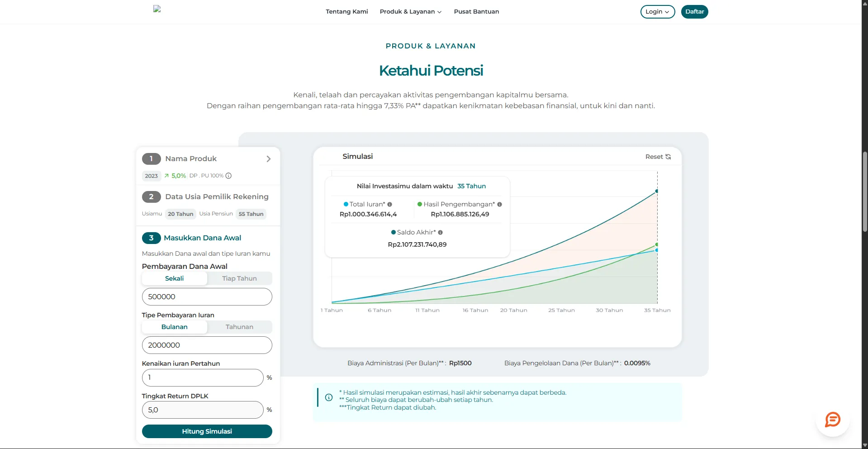Click the Hitung Simulasi button
The height and width of the screenshot is (449, 868).
[x=207, y=431]
